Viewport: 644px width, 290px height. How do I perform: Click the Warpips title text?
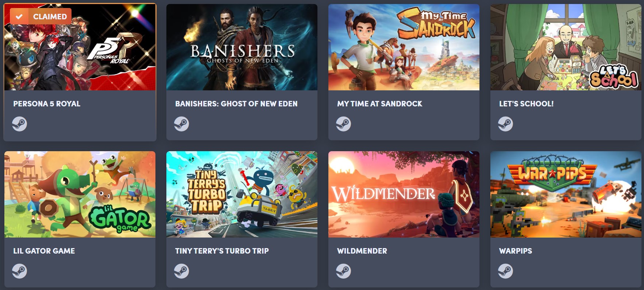click(516, 251)
